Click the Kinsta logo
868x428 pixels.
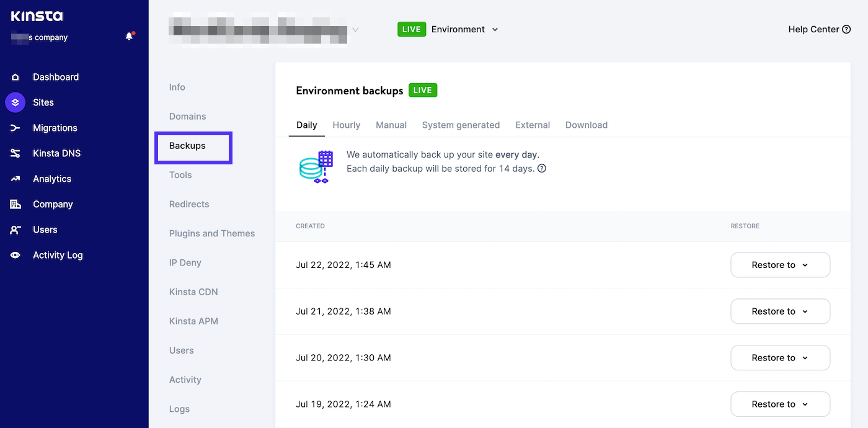[37, 16]
